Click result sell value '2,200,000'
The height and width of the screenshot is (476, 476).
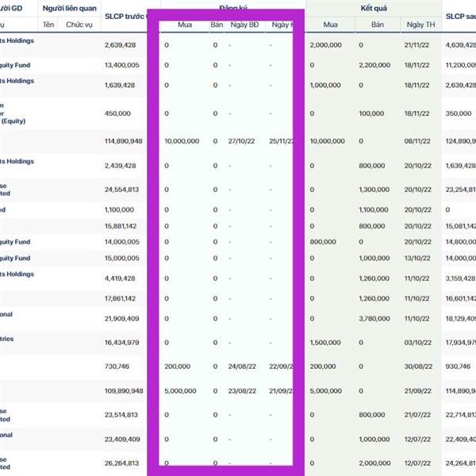374,65
